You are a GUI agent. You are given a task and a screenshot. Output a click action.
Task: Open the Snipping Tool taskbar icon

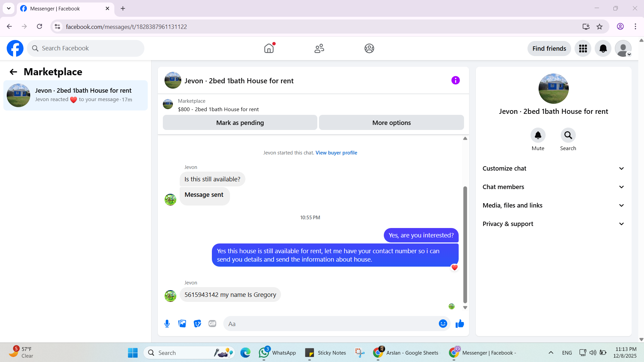click(x=360, y=353)
